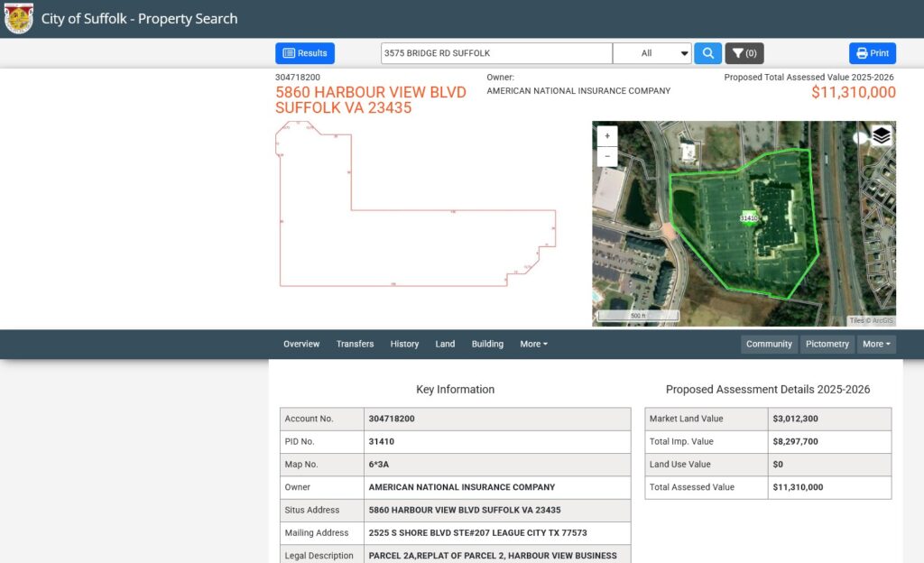924x563 pixels.
Task: Click the address search input field
Action: [497, 53]
